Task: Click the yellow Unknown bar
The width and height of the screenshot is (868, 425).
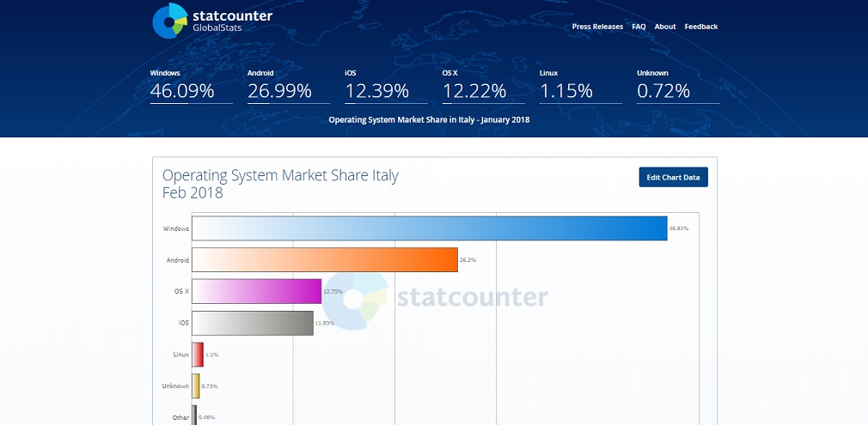Action: click(196, 386)
